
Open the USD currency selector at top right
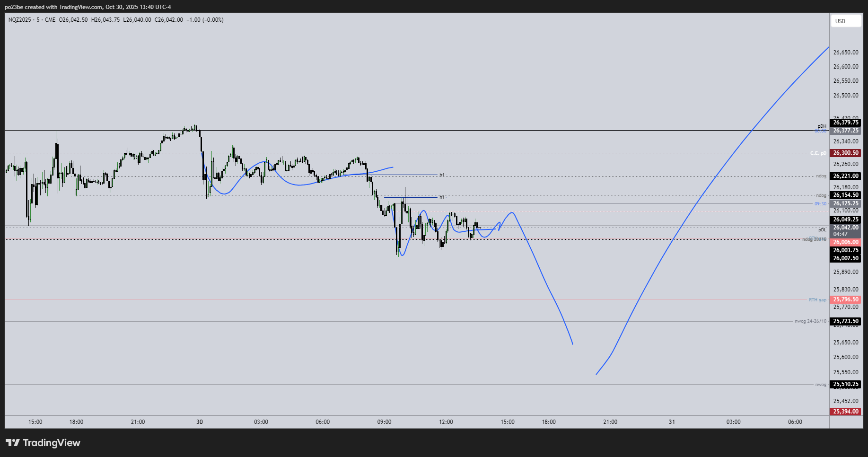(x=846, y=21)
